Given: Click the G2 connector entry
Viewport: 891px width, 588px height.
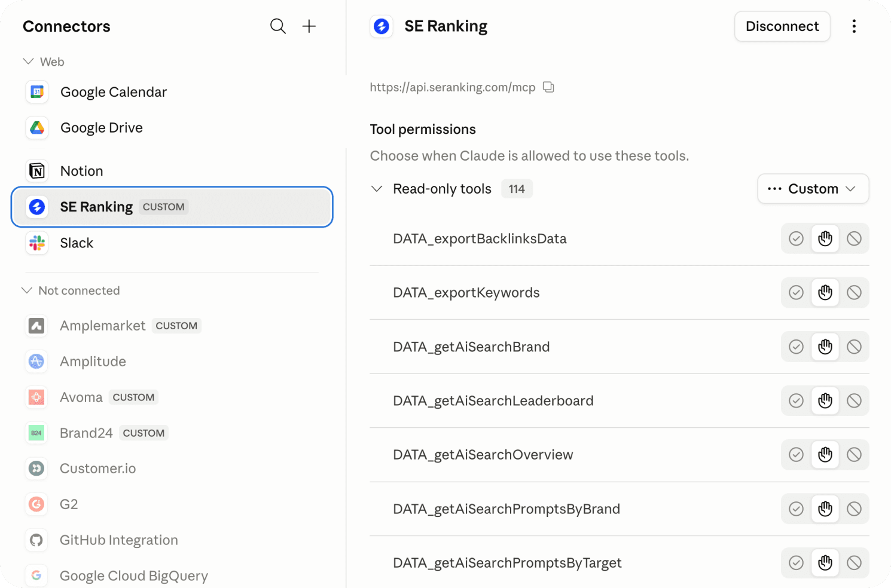Looking at the screenshot, I should pyautogui.click(x=172, y=504).
